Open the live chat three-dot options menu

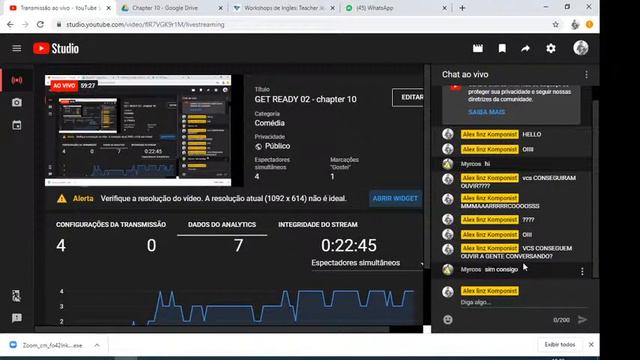(587, 75)
